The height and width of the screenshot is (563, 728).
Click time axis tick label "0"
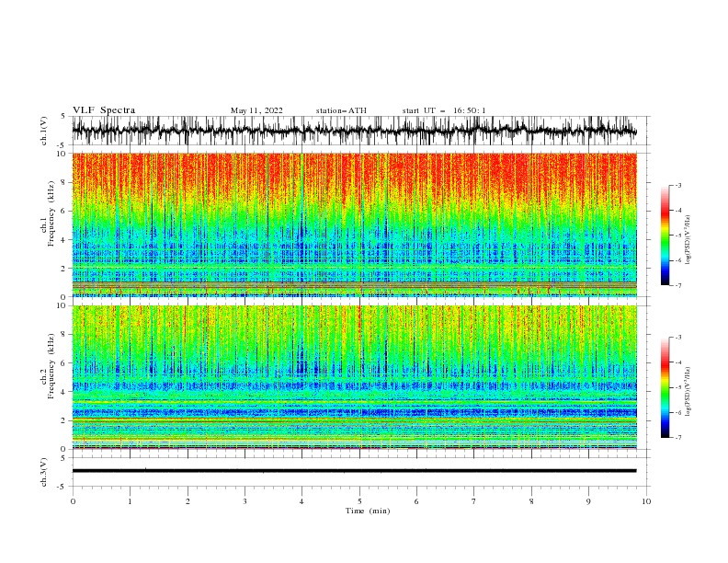click(73, 501)
